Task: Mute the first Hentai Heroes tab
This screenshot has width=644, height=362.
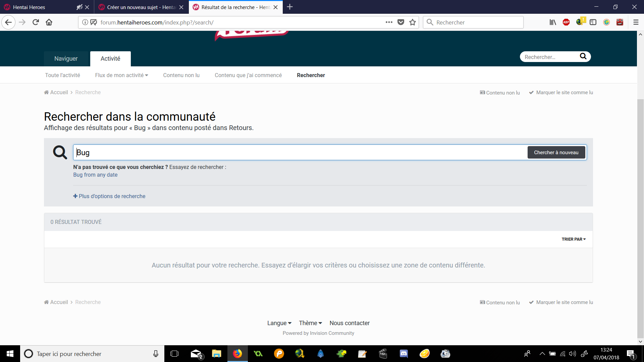Action: pyautogui.click(x=79, y=7)
